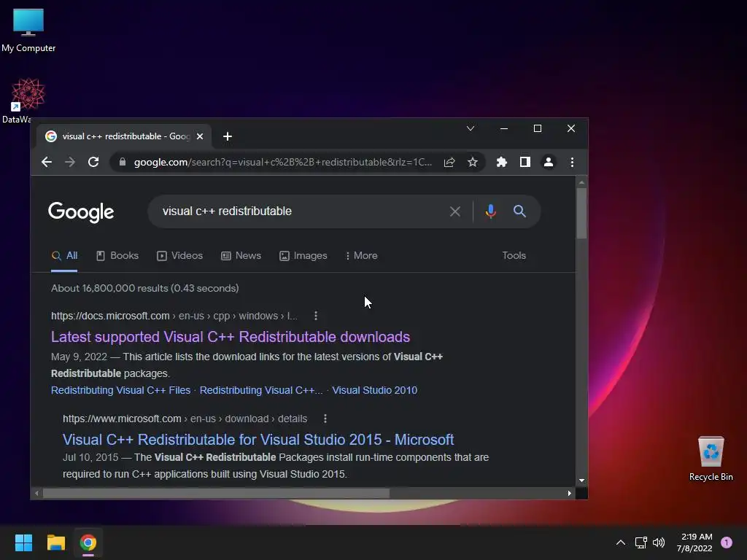
Task: Reload the Google results page
Action: (93, 162)
